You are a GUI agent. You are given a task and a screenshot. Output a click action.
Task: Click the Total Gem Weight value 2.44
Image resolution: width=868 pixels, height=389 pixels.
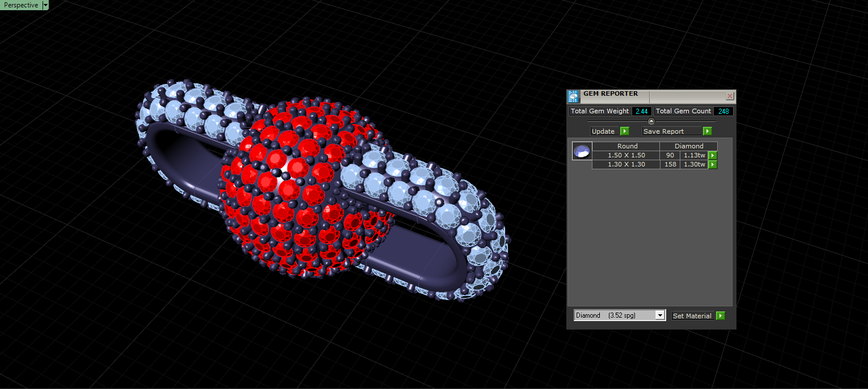642,112
